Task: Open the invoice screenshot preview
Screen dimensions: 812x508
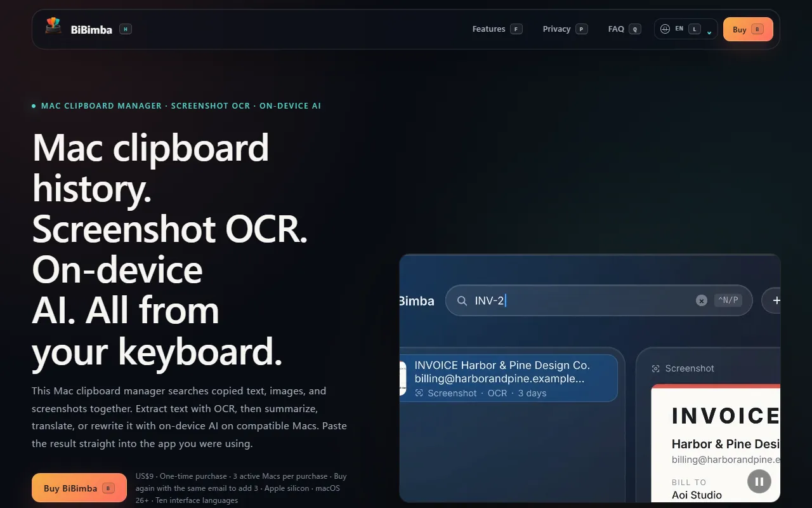Action: tap(716, 443)
